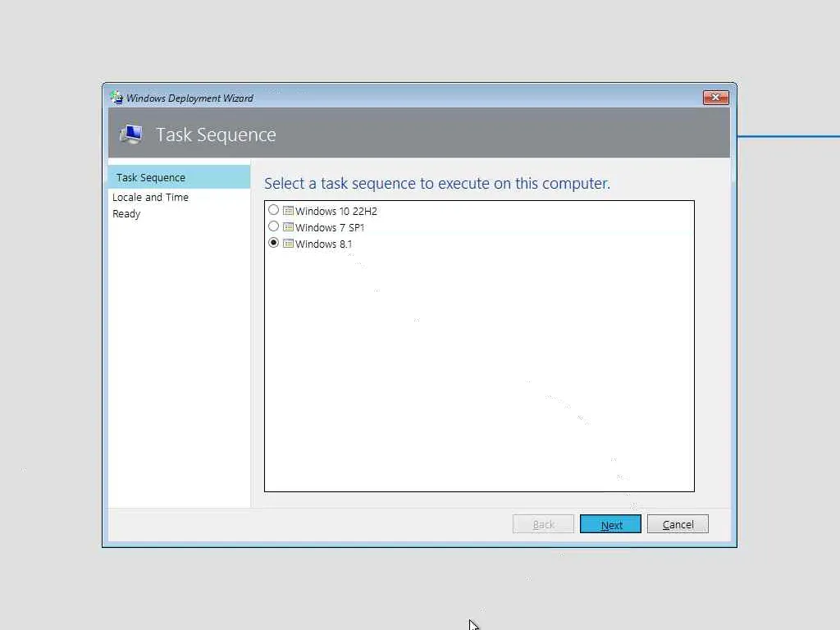Click empty area of task sequence list
840x630 pixels.
coord(479,370)
